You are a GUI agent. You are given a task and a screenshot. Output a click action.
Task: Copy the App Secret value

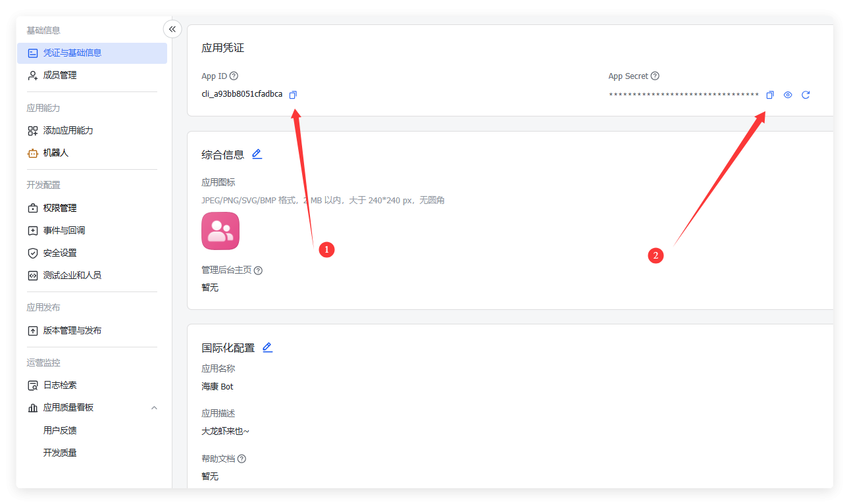click(x=769, y=95)
